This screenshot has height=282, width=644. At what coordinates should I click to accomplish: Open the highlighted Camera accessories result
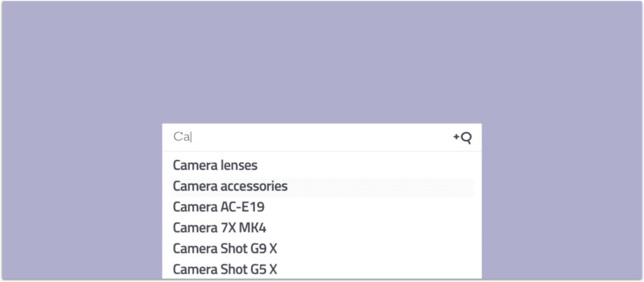point(230,186)
